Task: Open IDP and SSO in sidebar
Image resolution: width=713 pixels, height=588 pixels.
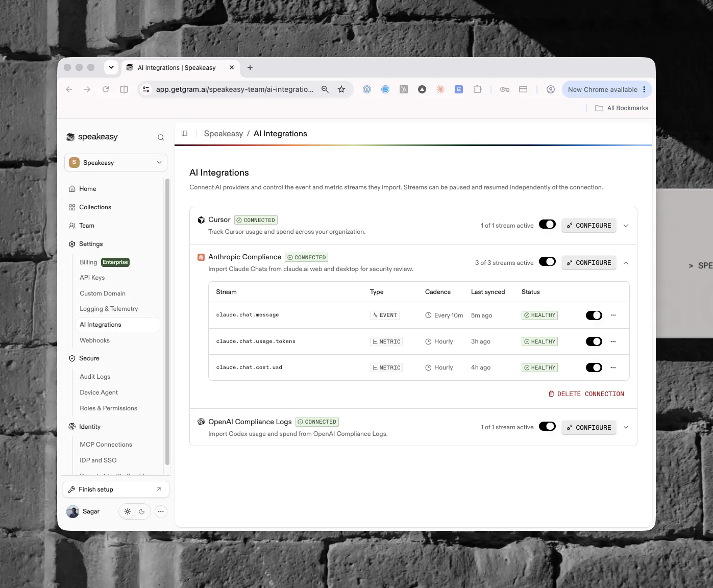Action: [x=98, y=460]
